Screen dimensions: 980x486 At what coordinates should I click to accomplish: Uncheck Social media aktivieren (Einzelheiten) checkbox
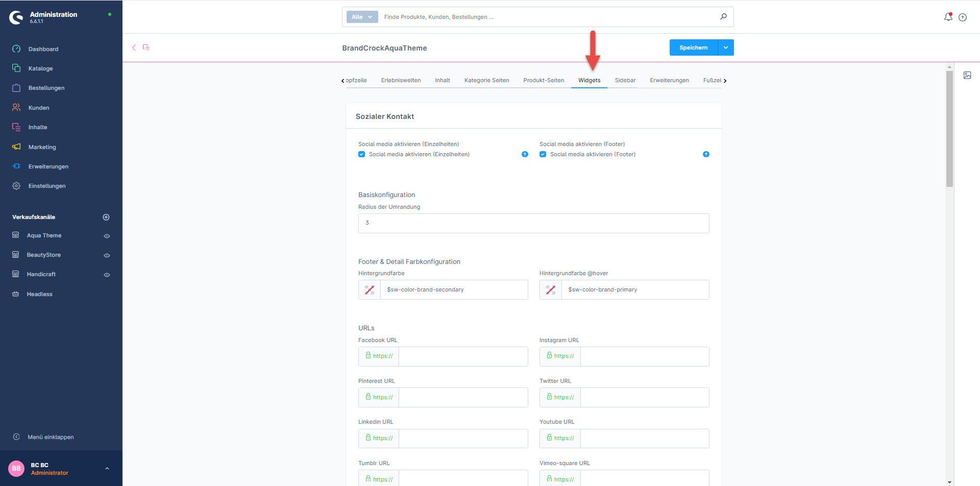tap(362, 154)
